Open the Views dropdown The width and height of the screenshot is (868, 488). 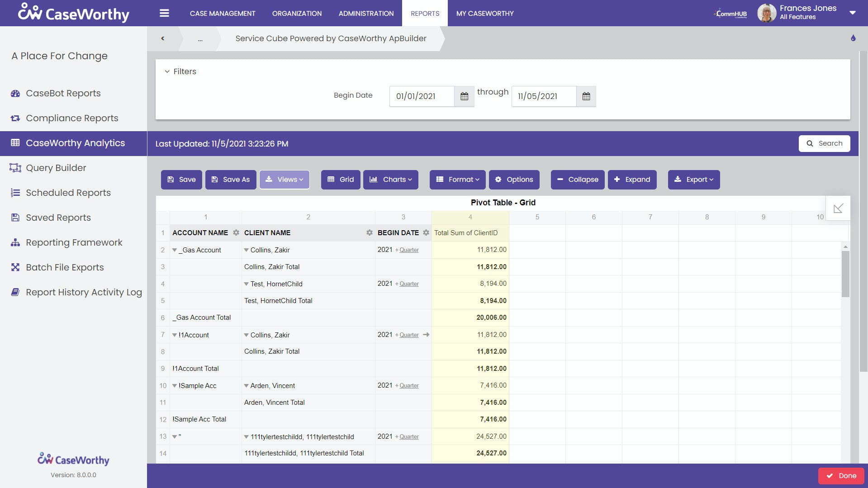click(284, 180)
